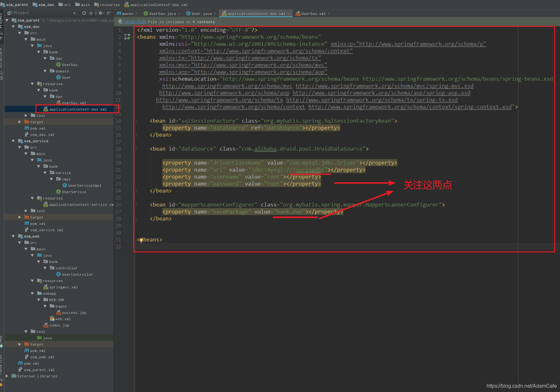Collapse the domain package node
This screenshot has width=560, height=392.
45,71
